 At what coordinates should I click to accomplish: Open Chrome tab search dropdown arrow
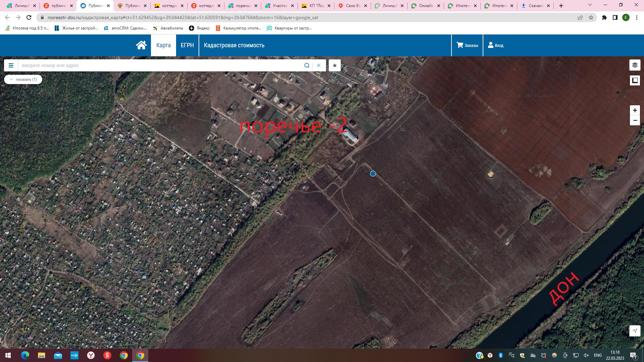(x=590, y=5)
